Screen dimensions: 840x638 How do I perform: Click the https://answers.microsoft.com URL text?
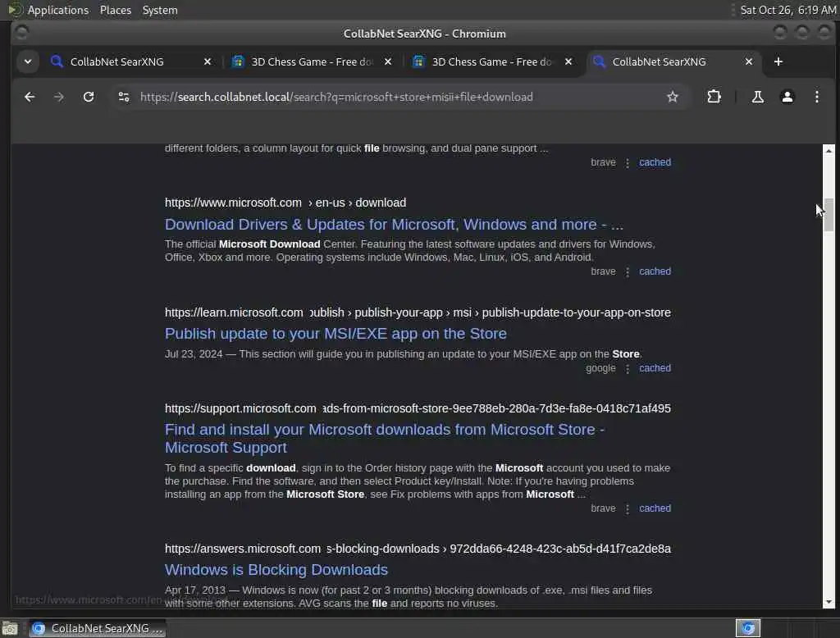coord(418,549)
